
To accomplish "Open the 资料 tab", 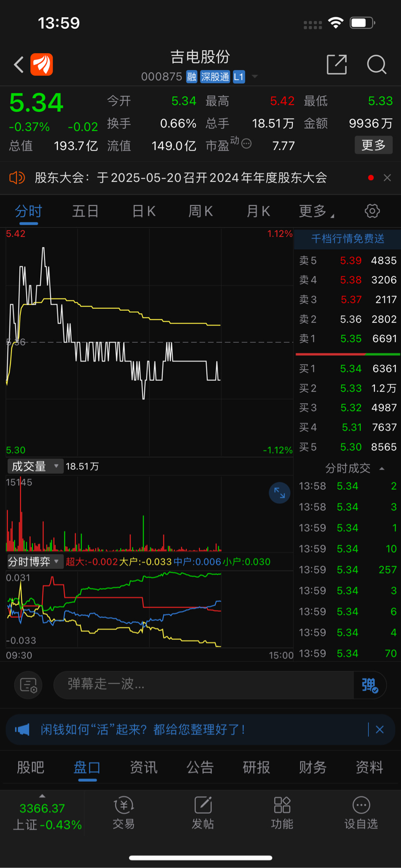I will (x=369, y=767).
